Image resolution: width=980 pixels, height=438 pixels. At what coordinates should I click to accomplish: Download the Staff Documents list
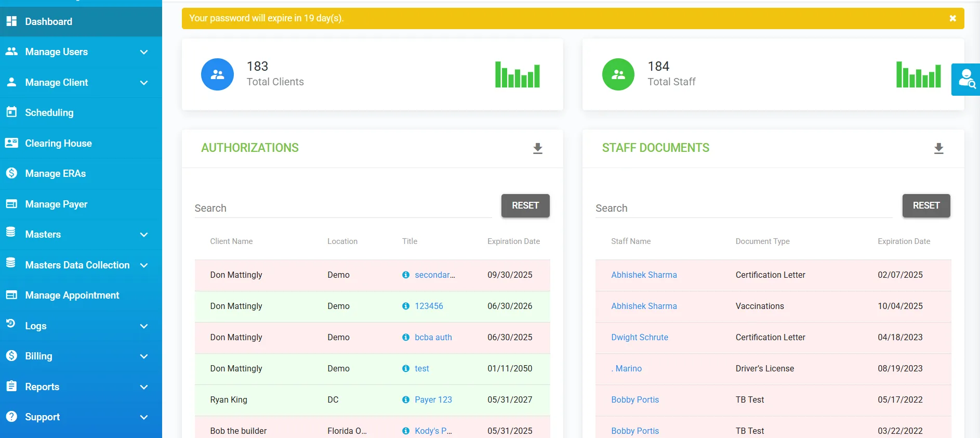[938, 148]
